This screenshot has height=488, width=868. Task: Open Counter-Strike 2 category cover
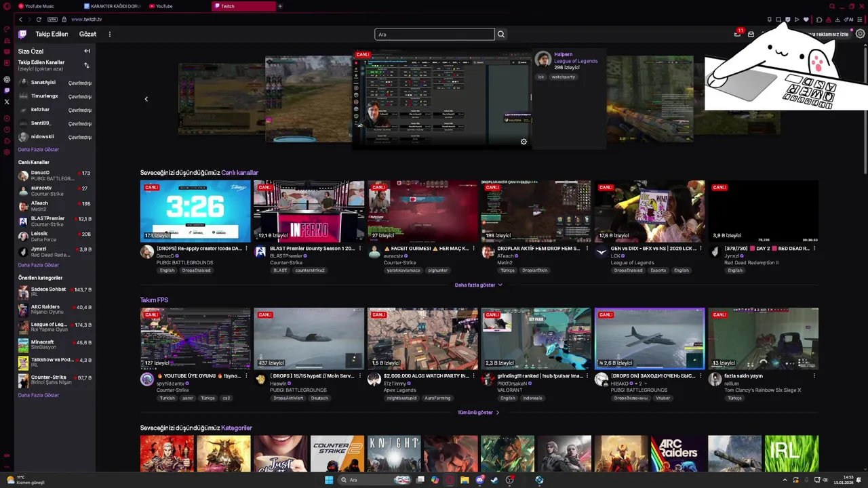tap(337, 453)
